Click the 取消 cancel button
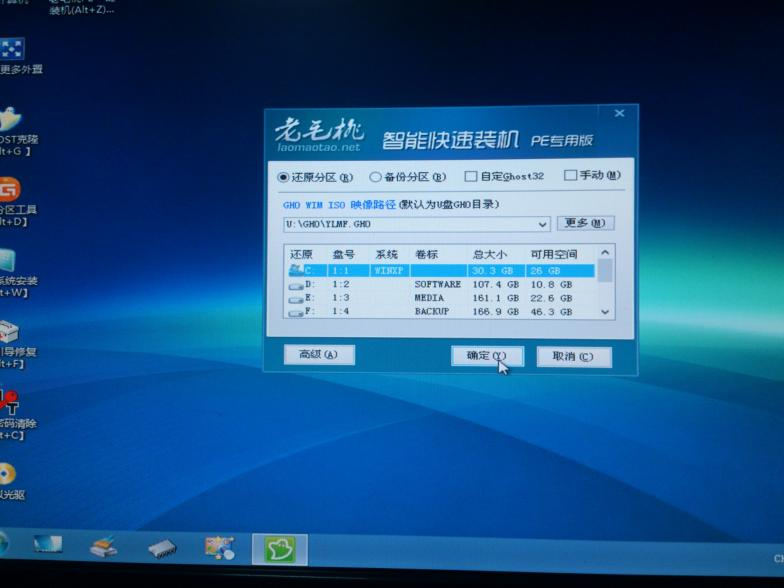Screen dimensions: 784x588 point(573,357)
